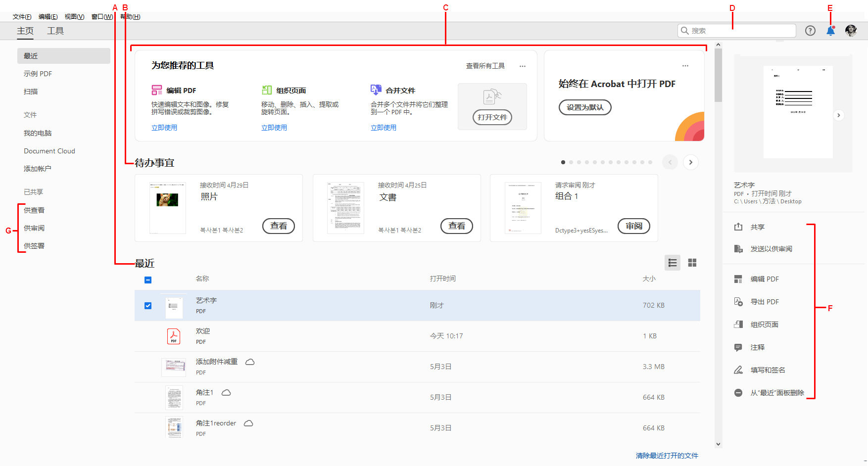868x466 pixels.
Task: Click the 设置为默认 button
Action: [x=585, y=107]
